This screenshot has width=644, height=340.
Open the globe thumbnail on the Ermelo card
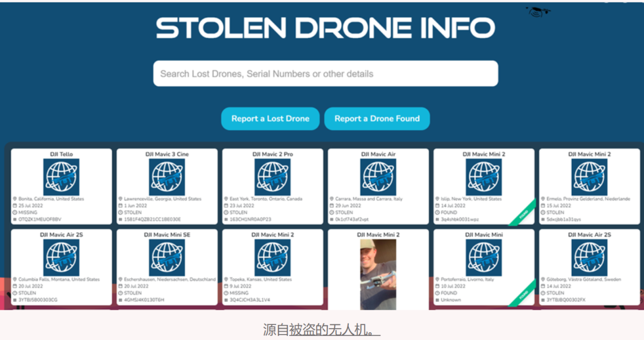[x=589, y=177]
